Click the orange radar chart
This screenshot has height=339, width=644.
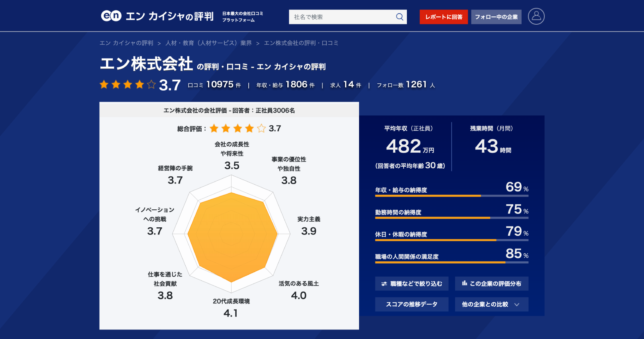pyautogui.click(x=232, y=237)
